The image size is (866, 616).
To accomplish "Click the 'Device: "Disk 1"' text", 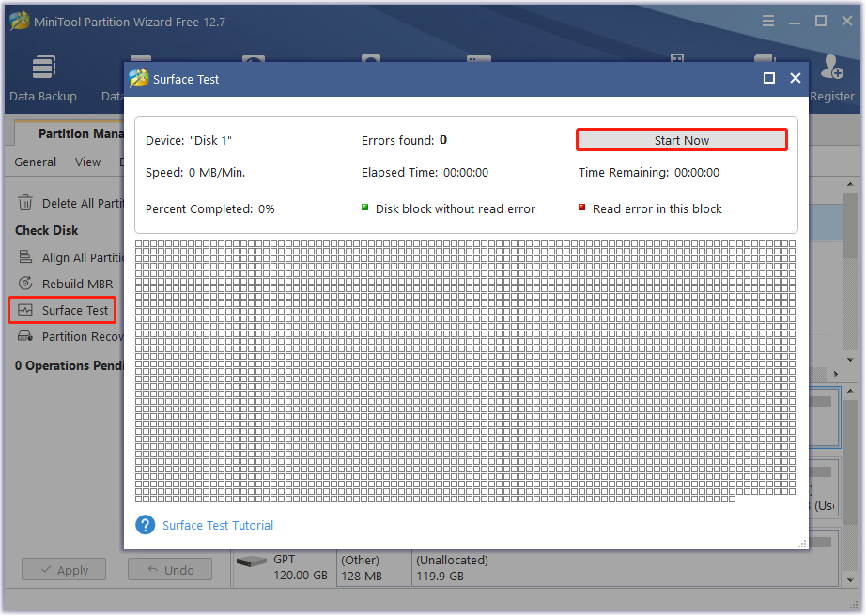I will click(x=189, y=140).
